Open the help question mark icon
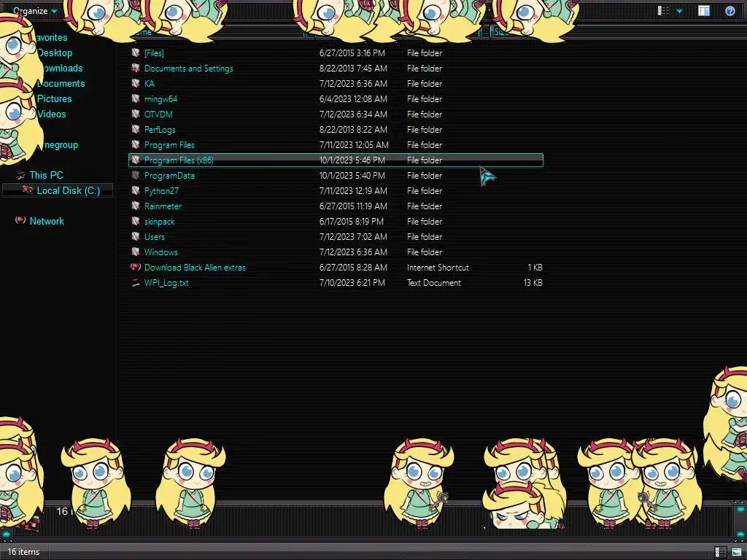747x560 pixels. (x=729, y=10)
